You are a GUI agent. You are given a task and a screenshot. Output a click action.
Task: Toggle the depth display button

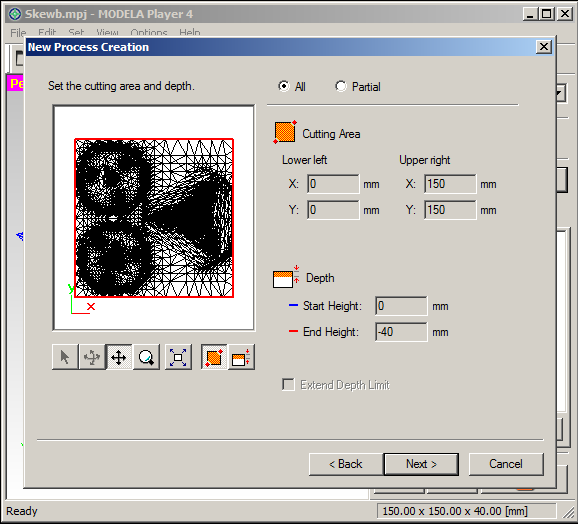tap(241, 357)
